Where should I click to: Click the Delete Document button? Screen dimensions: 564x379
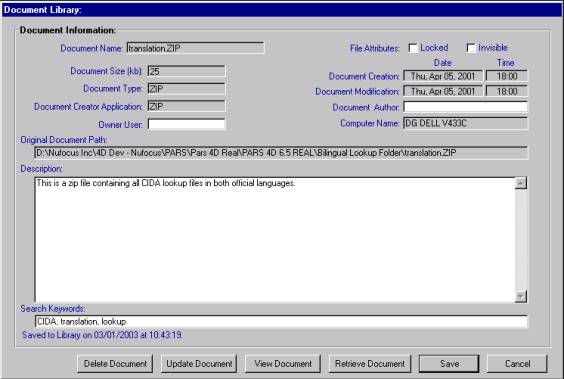click(115, 364)
